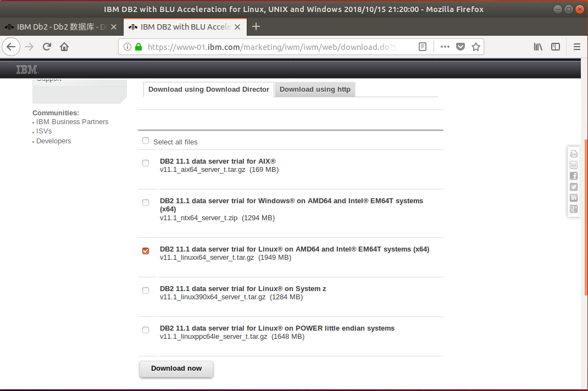Viewport: 588px width, 391px height.
Task: Click the forward navigation arrow
Action: click(x=29, y=47)
